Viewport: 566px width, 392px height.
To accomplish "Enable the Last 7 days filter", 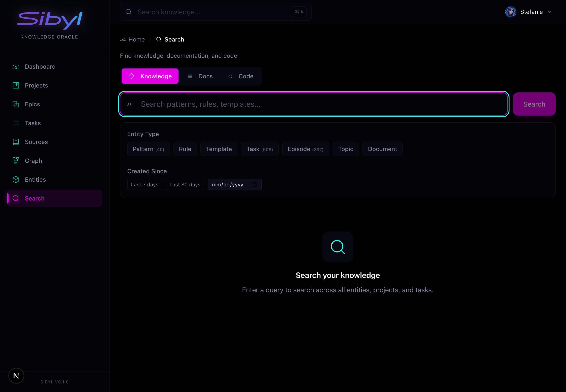I will pos(144,184).
